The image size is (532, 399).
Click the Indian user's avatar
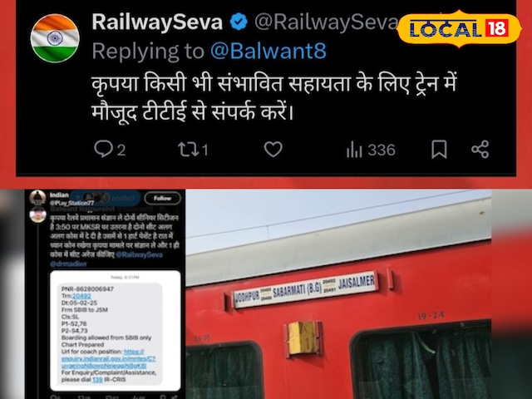tap(37, 197)
